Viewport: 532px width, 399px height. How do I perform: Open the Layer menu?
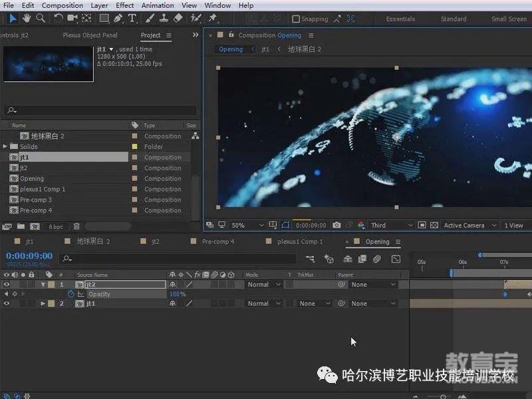(99, 5)
